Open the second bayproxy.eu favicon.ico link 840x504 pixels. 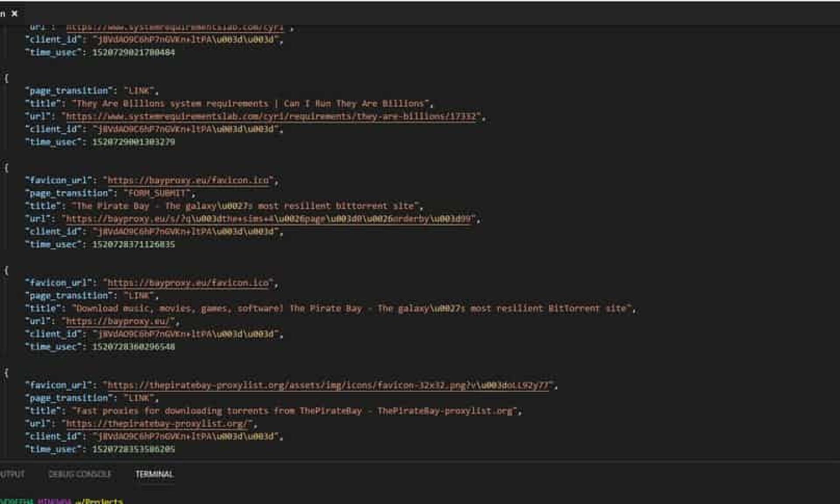(x=188, y=283)
